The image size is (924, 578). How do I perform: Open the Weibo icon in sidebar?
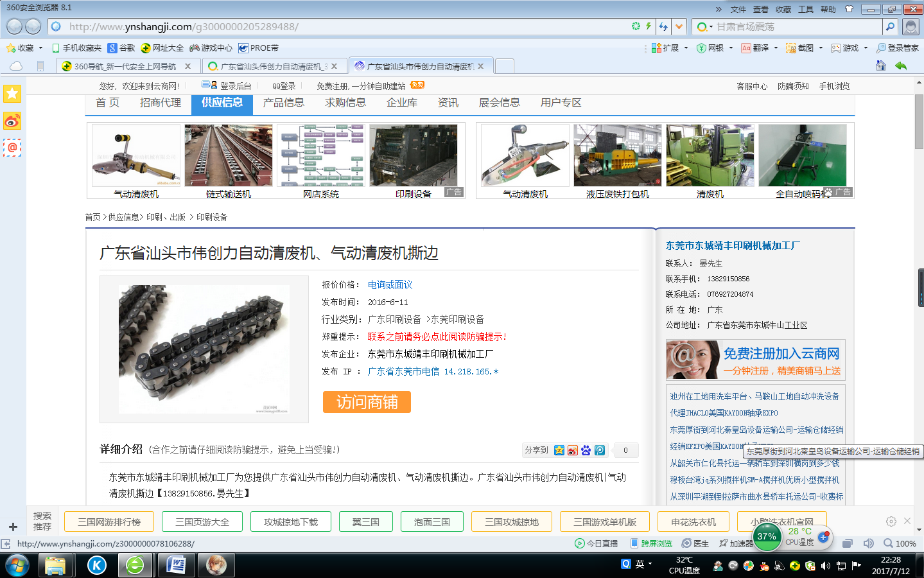[12, 121]
